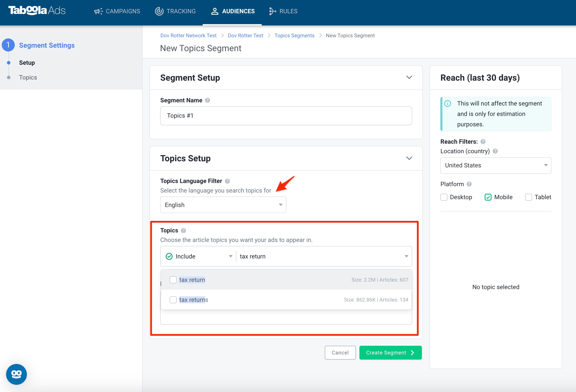
Task: Collapse the Segment Setup section chevron
Action: [409, 77]
